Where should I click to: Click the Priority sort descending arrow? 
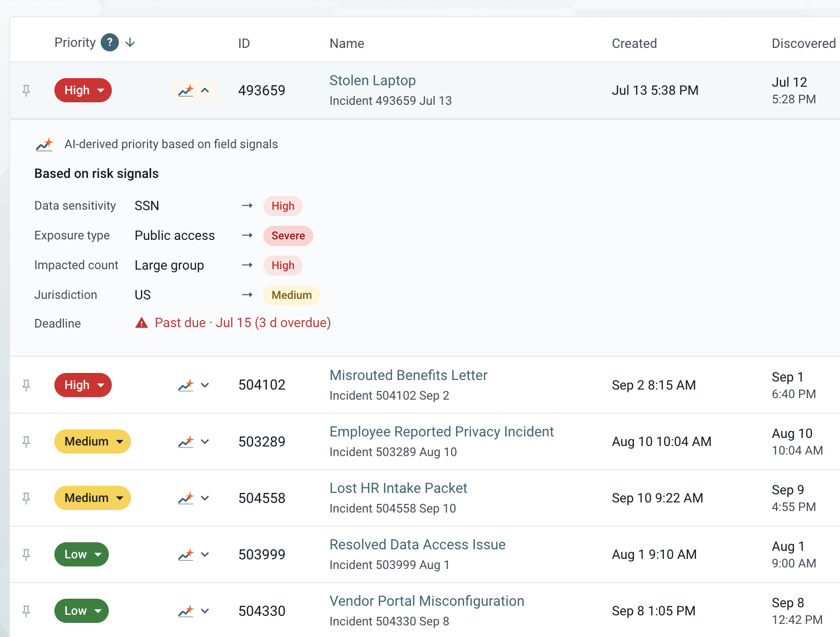click(x=130, y=42)
